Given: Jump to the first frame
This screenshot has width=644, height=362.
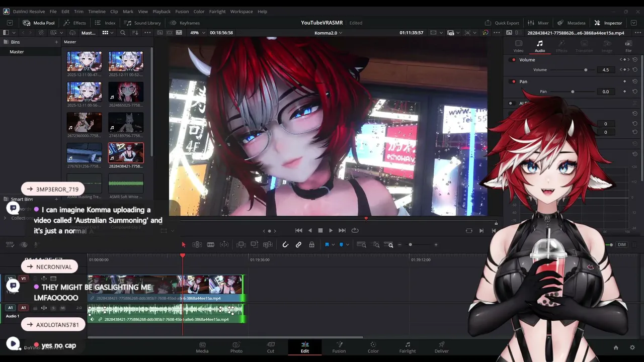Looking at the screenshot, I should pos(298,230).
